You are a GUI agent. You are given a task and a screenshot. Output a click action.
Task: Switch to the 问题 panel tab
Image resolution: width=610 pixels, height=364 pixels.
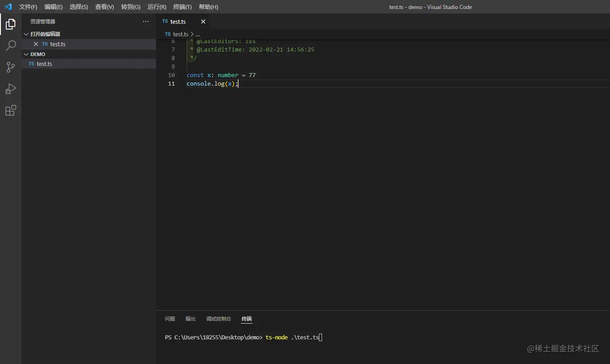click(170, 319)
